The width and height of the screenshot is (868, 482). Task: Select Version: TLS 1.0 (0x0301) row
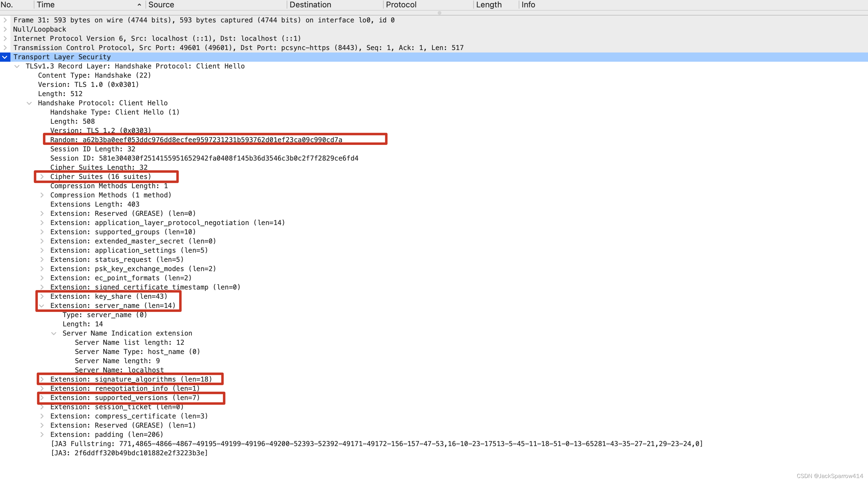[x=88, y=85]
